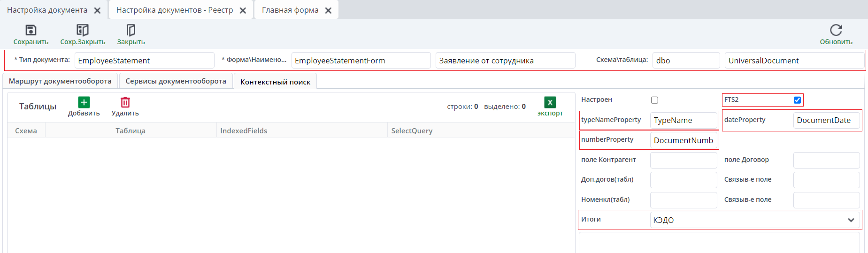Viewport: 868px width, 253px height.
Task: Focus the поле Контрагент input field
Action: point(684,160)
